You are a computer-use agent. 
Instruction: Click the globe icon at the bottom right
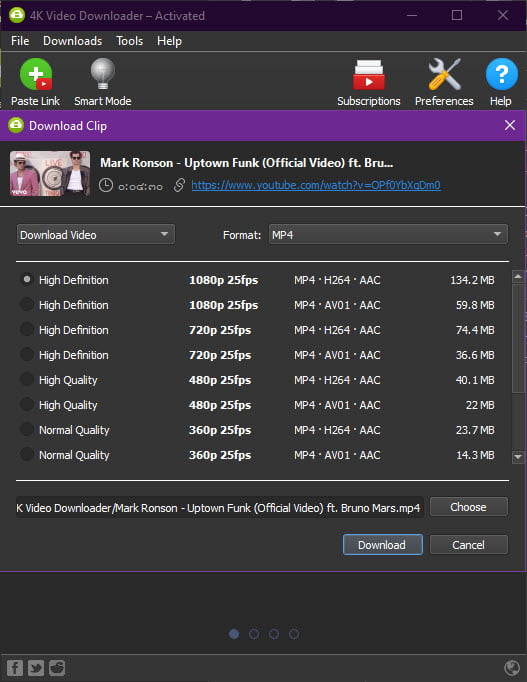click(x=512, y=668)
